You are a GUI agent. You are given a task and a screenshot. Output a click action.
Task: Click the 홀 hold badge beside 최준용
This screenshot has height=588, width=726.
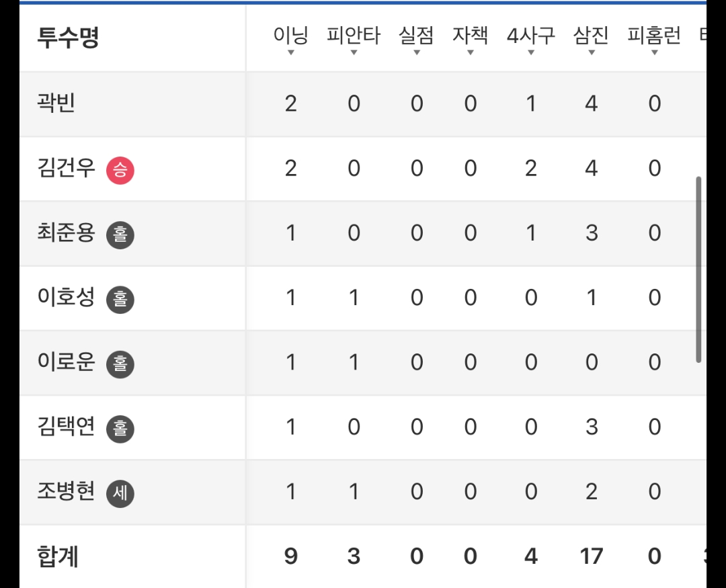pyautogui.click(x=120, y=235)
